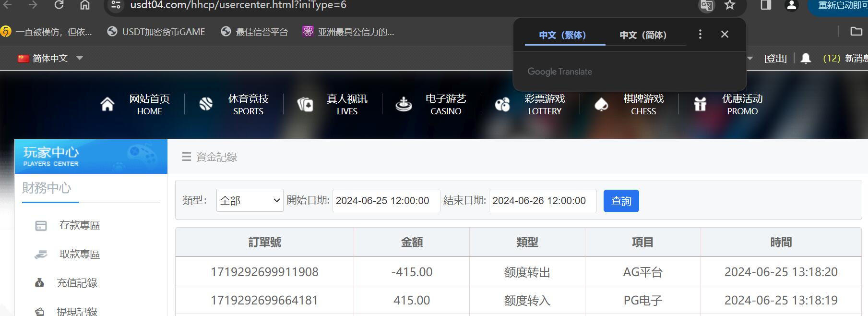868x316 pixels.
Task: Click the PG电子 project cell
Action: point(643,301)
